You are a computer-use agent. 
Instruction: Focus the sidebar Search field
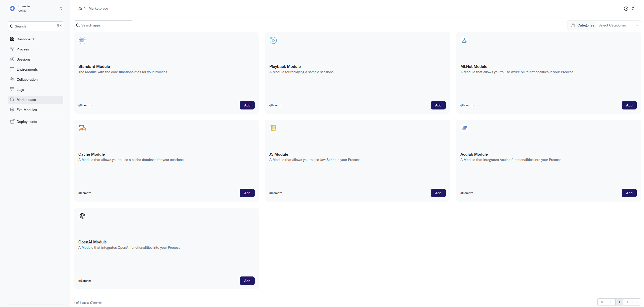point(36,26)
